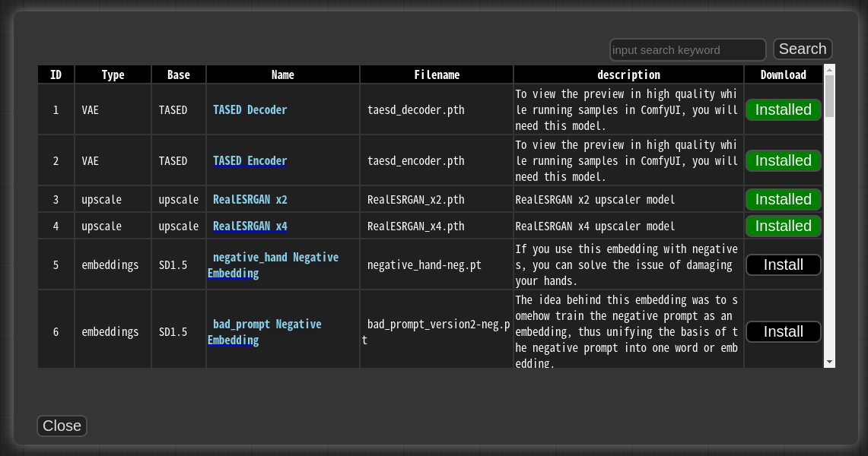Click the search keyword input field
The width and height of the screenshot is (868, 456).
[687, 49]
